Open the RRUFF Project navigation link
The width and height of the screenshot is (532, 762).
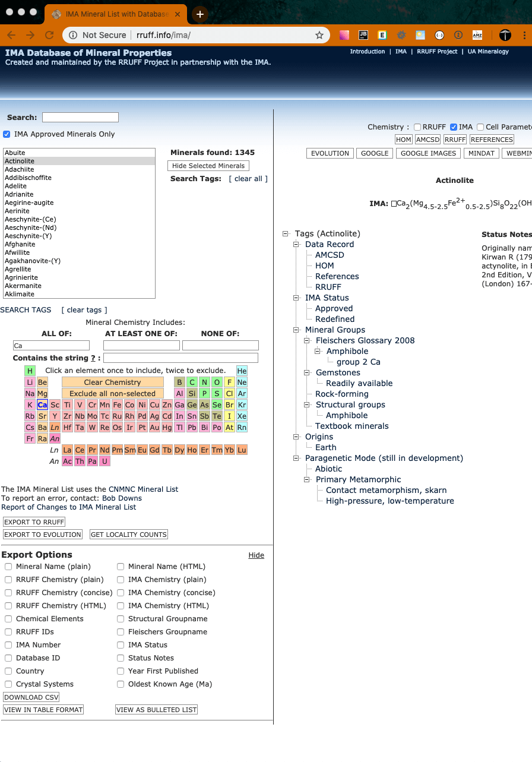click(437, 52)
